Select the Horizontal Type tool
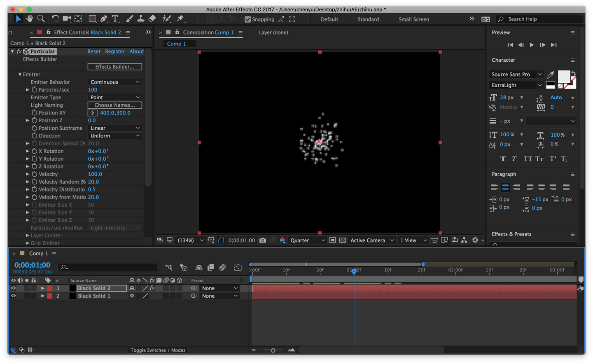 click(x=115, y=19)
